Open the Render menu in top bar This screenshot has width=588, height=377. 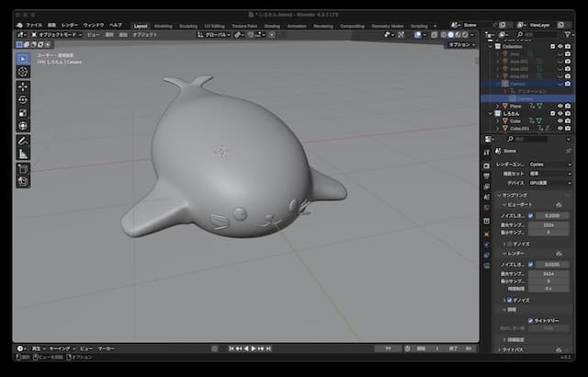(x=70, y=25)
